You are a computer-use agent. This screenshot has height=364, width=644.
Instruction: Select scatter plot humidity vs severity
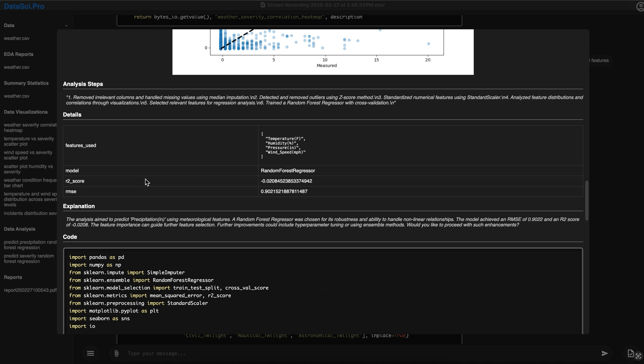[28, 169]
